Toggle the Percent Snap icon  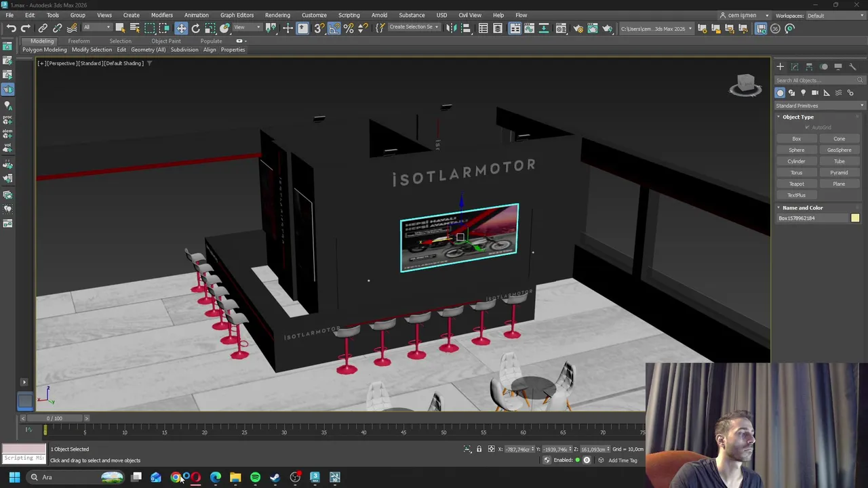coord(349,28)
